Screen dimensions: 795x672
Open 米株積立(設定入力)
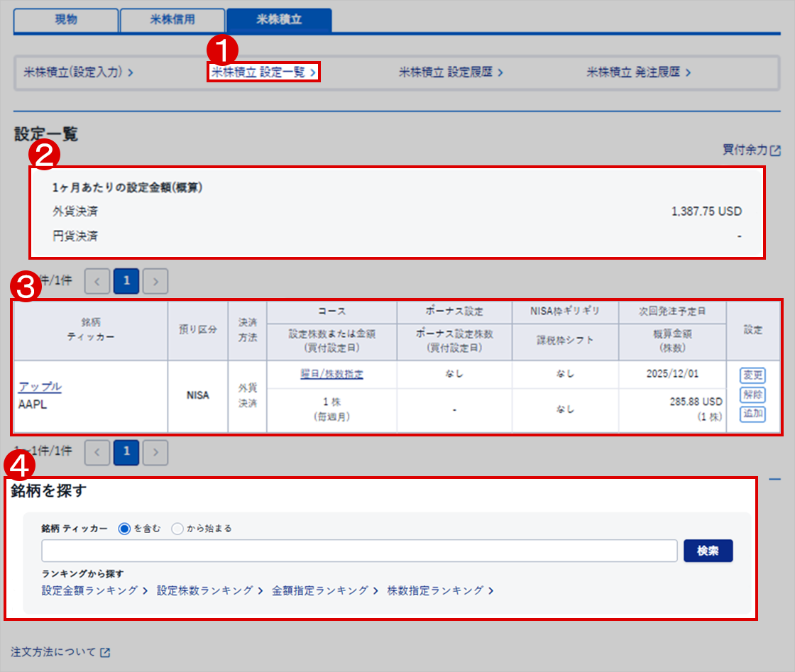[72, 72]
